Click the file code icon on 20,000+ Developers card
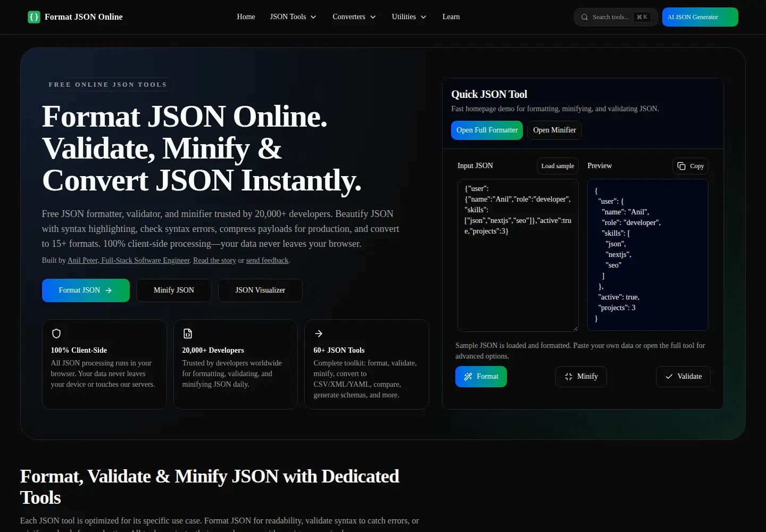Image resolution: width=766 pixels, height=532 pixels. tap(188, 334)
